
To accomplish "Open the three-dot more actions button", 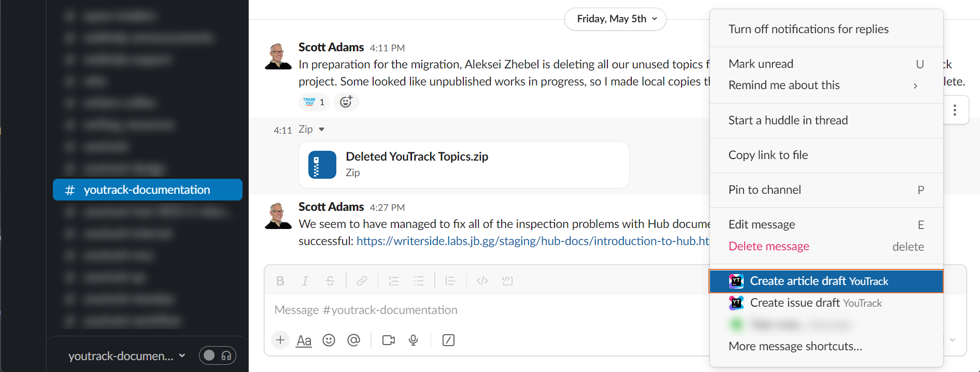I will point(955,110).
